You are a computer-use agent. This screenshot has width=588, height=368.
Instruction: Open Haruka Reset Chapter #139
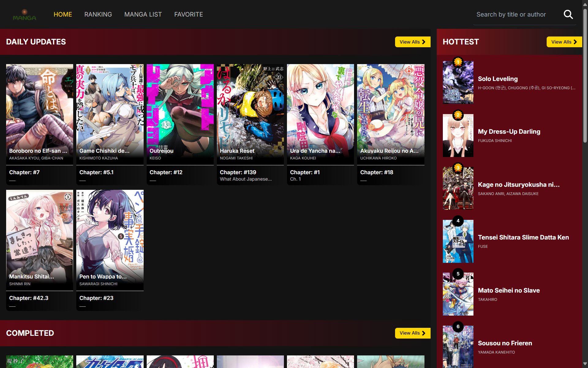click(238, 172)
